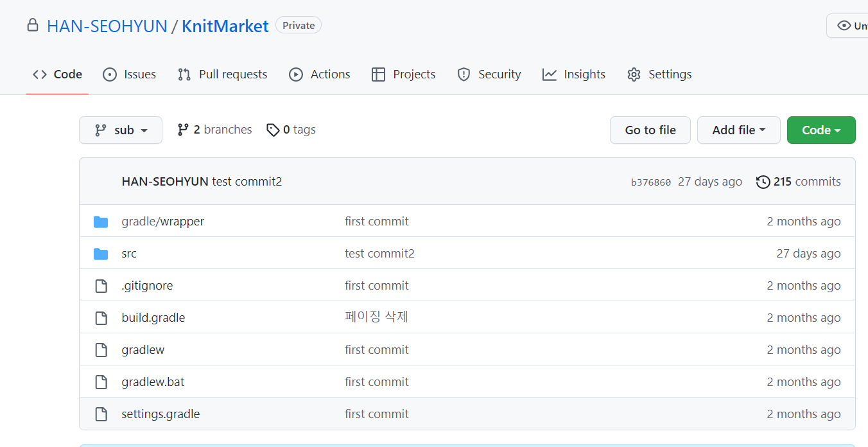
Task: Click the gradlew.bat file icon
Action: (101, 382)
